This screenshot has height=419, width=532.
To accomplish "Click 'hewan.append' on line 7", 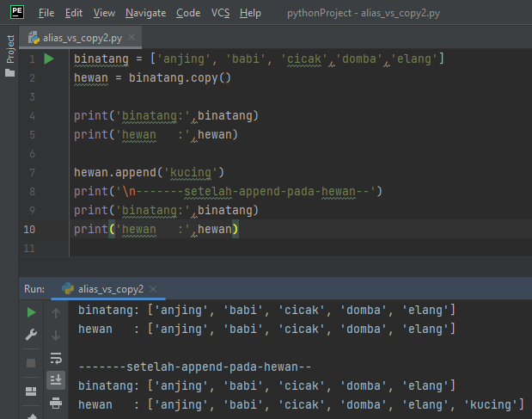I will pos(115,172).
